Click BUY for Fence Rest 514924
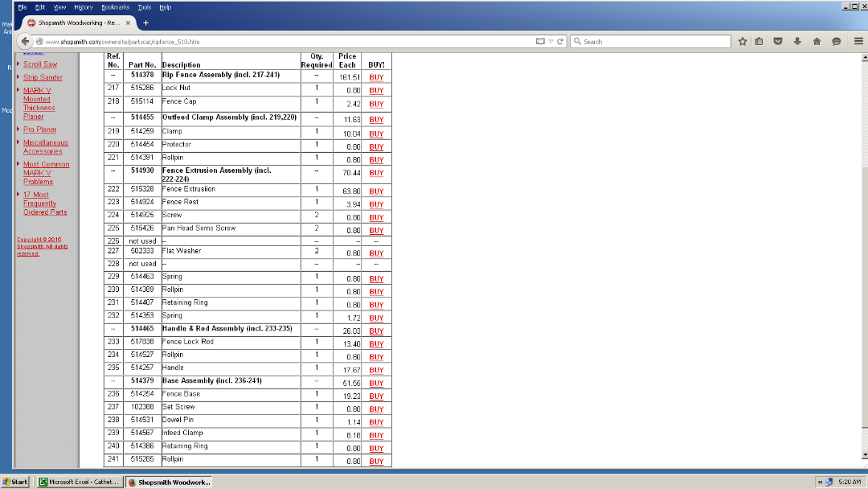Image resolution: width=868 pixels, height=489 pixels. click(376, 204)
